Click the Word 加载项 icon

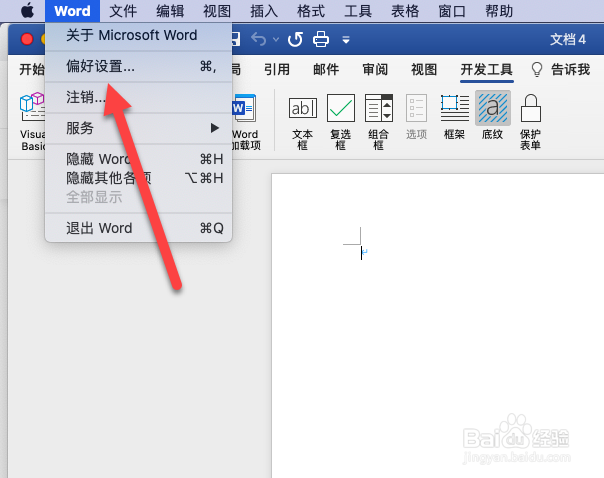coord(245,122)
